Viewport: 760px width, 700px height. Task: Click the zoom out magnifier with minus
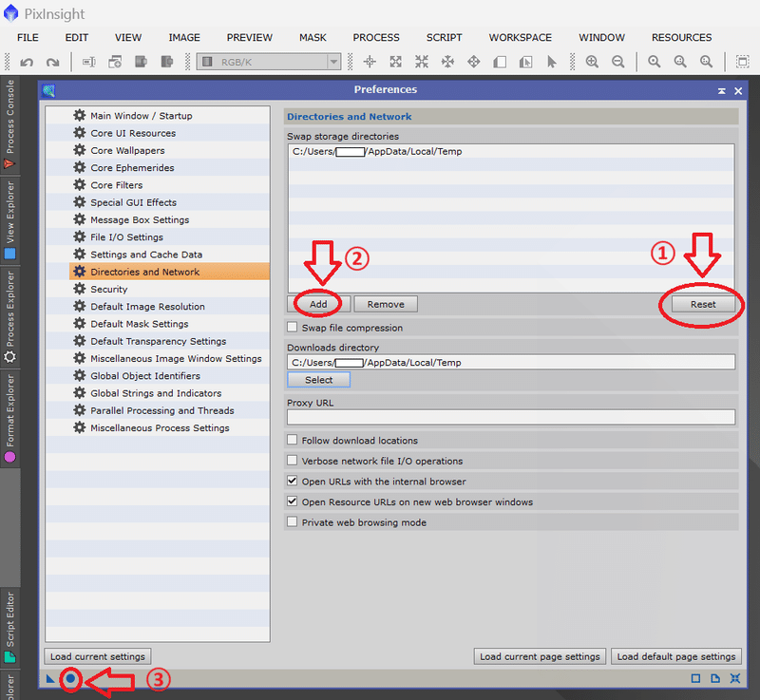[618, 62]
